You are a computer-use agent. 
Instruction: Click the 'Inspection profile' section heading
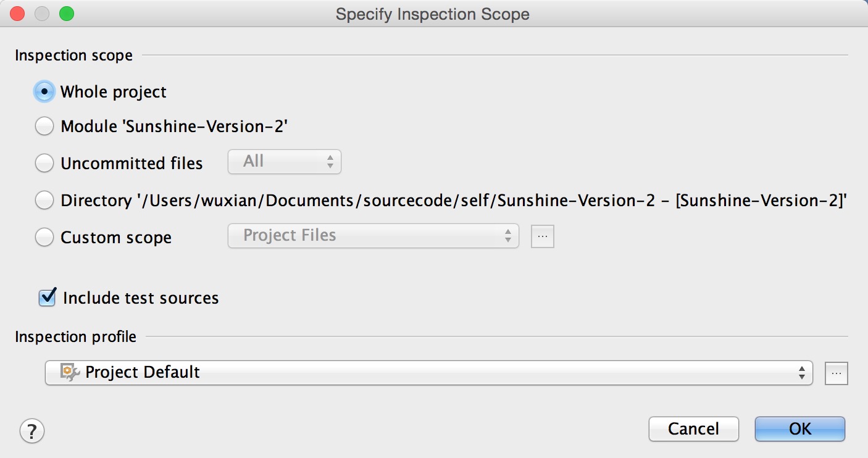pyautogui.click(x=76, y=336)
